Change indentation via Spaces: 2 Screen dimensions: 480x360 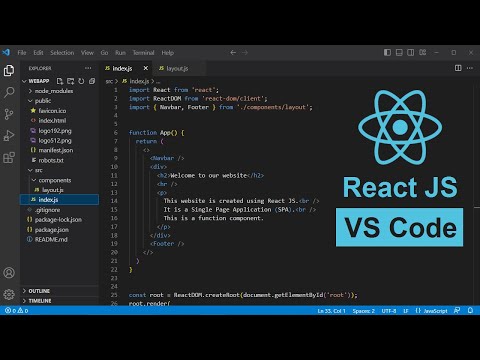364,311
